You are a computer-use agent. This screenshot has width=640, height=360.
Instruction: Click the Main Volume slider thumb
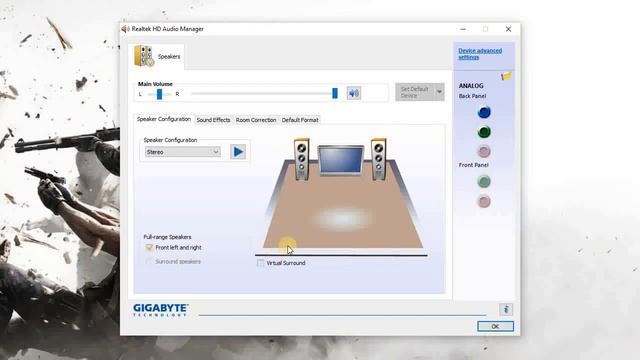coord(335,93)
